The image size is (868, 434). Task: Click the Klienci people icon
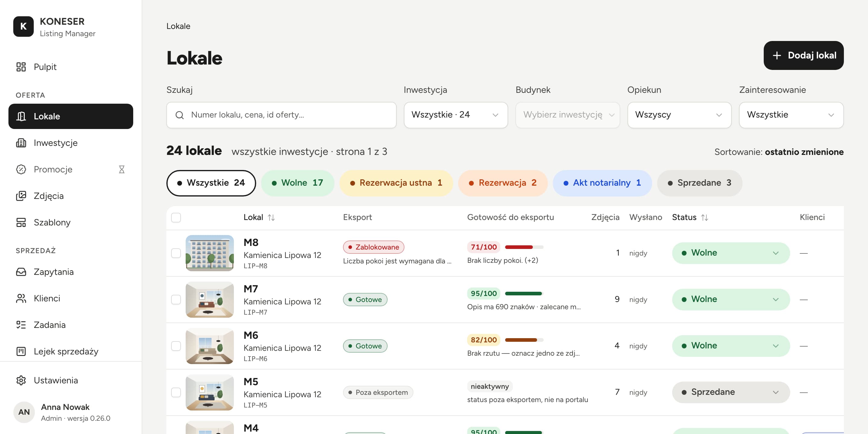[x=21, y=298]
